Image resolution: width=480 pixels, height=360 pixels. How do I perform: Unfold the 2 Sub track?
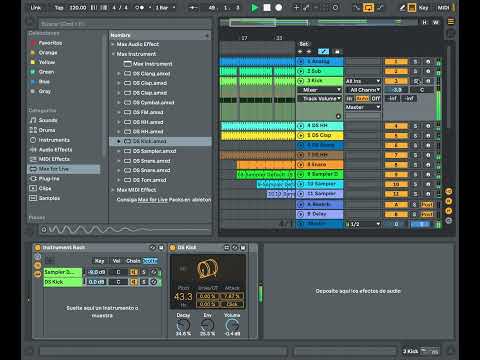(x=301, y=71)
